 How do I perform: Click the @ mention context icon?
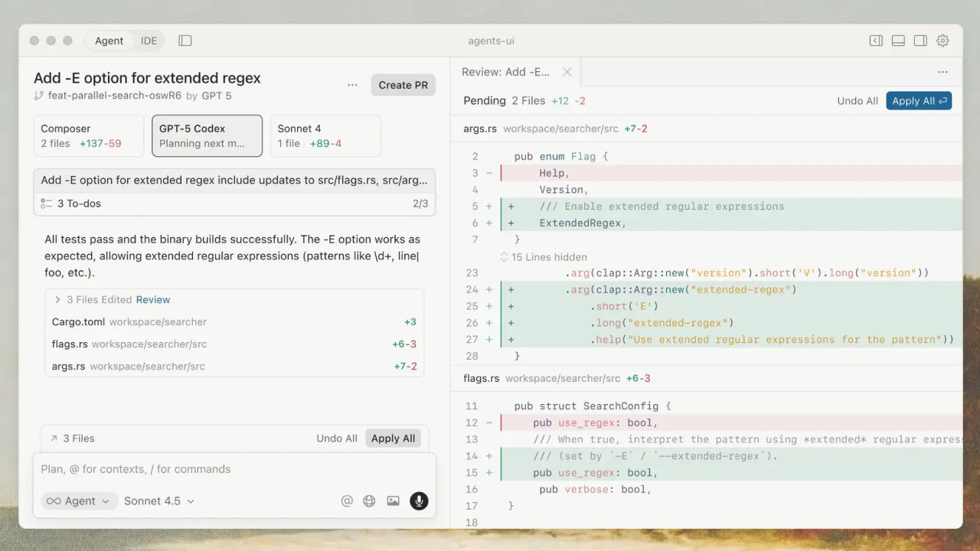tap(347, 501)
